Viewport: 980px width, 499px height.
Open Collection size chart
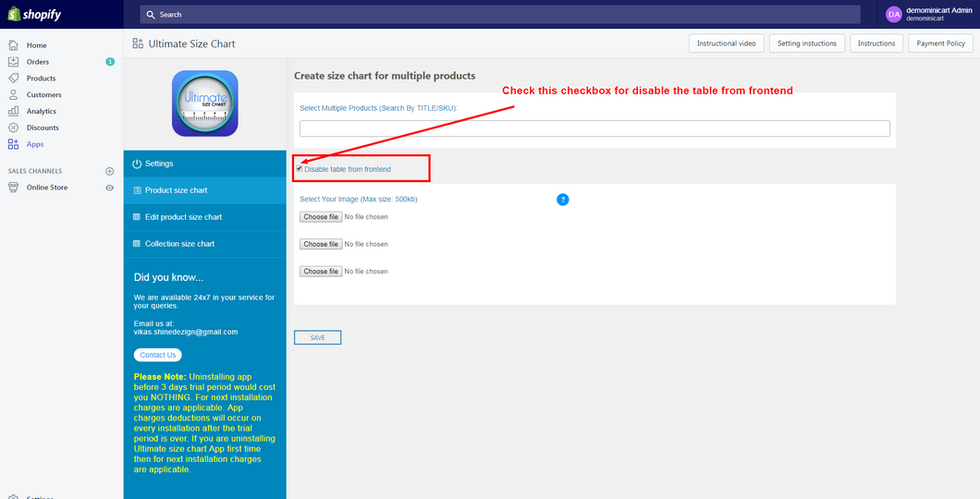click(x=205, y=244)
